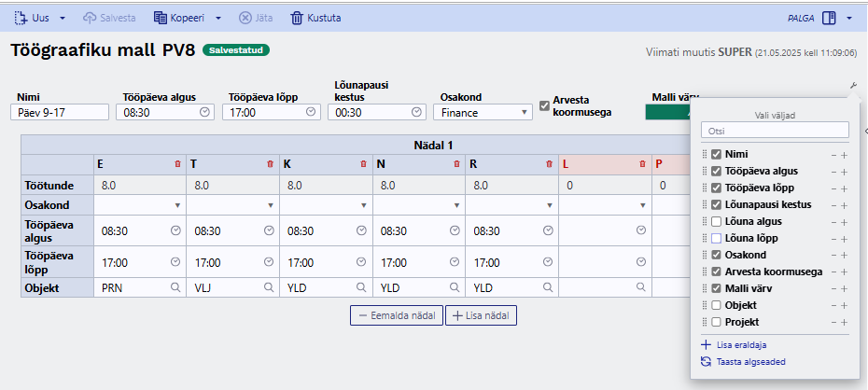Expand the Uus button dropdown arrow
Screen dimensions: 868x390
62,19
